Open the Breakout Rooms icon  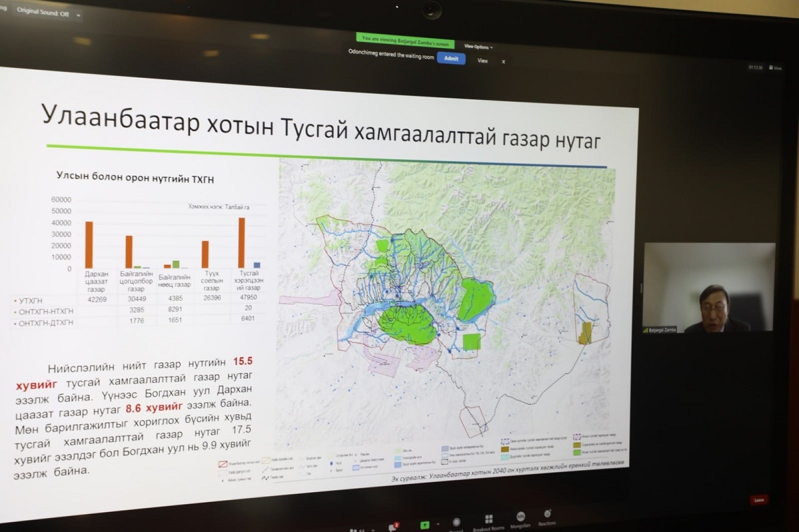pos(488,519)
